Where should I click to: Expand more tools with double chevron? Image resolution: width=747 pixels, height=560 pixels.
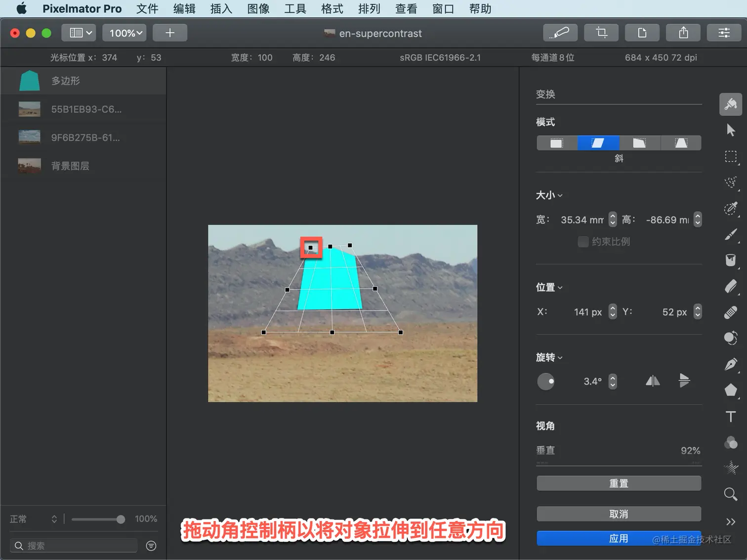731,521
